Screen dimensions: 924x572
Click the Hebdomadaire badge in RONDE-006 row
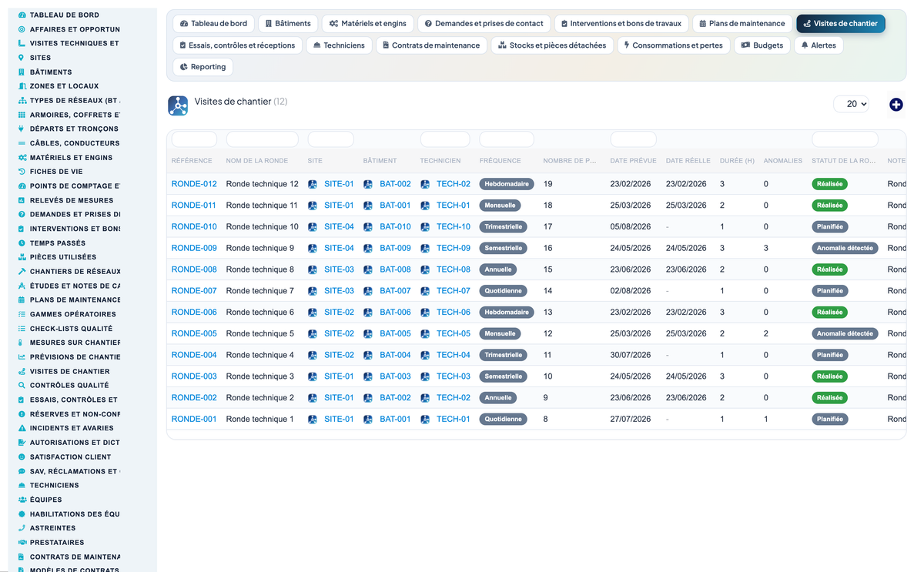[x=507, y=313]
